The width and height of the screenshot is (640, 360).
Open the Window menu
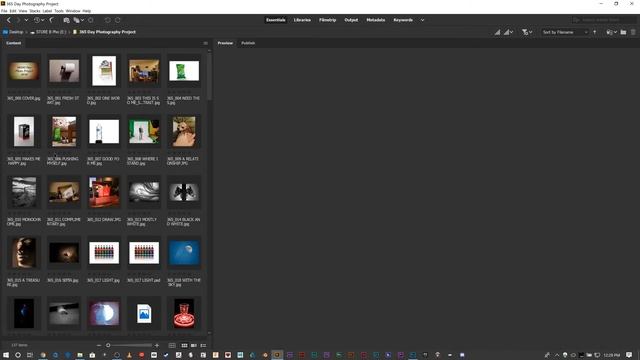(73, 11)
